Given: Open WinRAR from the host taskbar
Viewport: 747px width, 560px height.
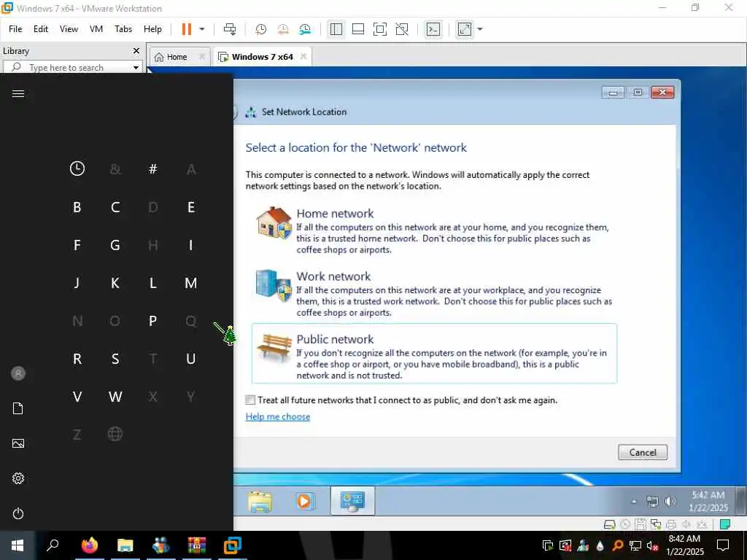Looking at the screenshot, I should 196,545.
